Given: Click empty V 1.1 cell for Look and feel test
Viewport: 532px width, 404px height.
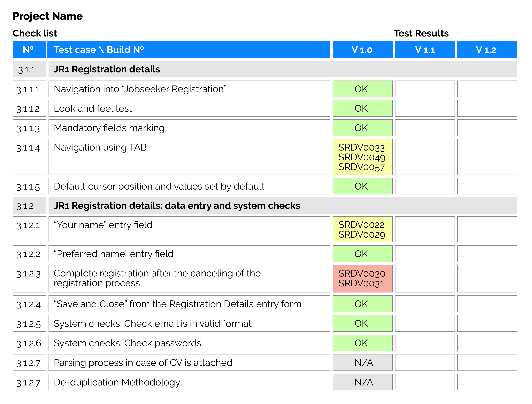Looking at the screenshot, I should click(x=425, y=108).
